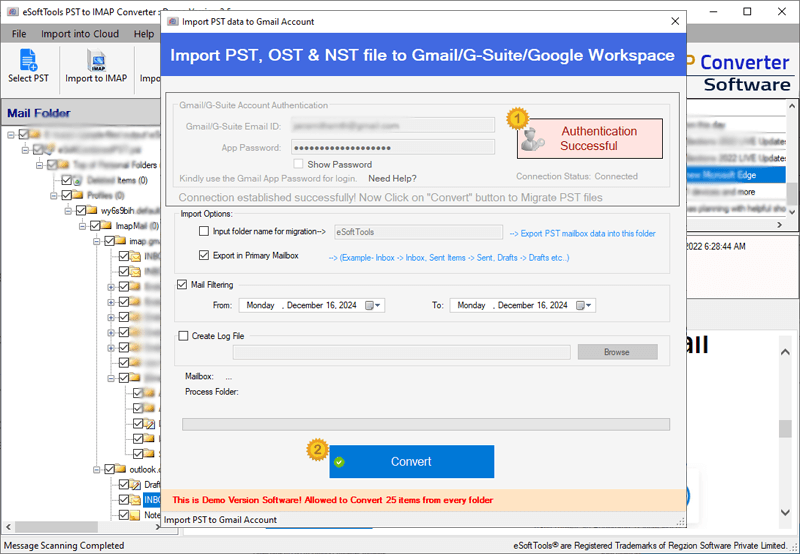Click the ImapMail (0) folder icon

coord(107,225)
